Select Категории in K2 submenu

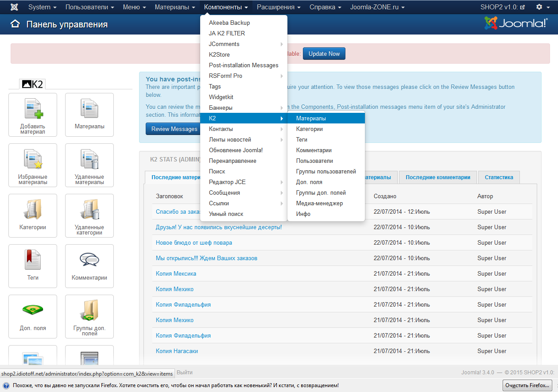point(326,129)
